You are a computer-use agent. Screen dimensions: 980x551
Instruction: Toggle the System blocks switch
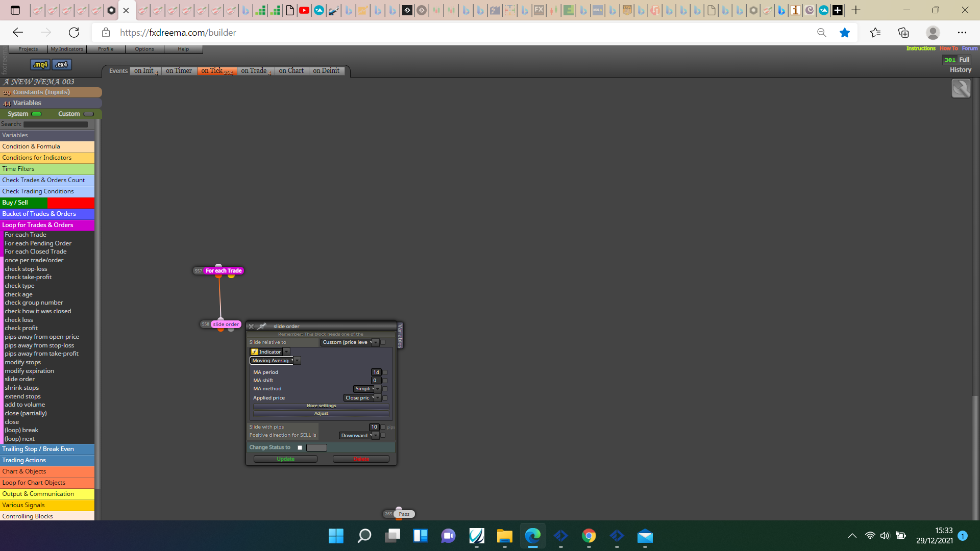click(37, 114)
